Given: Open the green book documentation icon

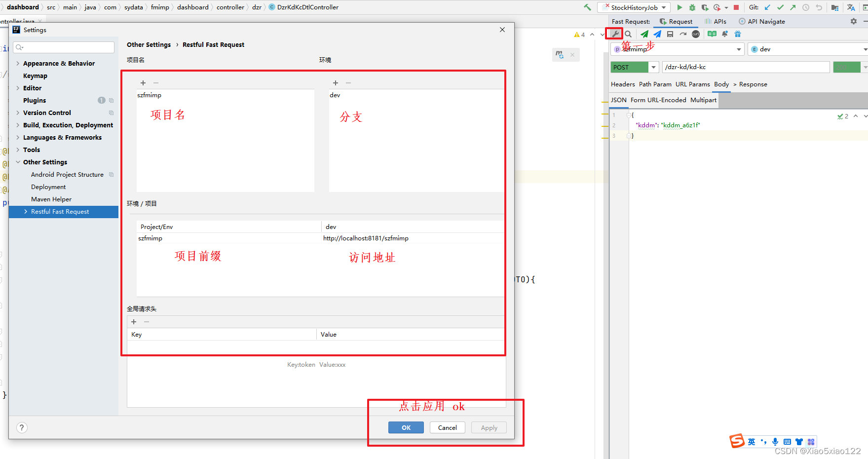Looking at the screenshot, I should click(x=712, y=34).
